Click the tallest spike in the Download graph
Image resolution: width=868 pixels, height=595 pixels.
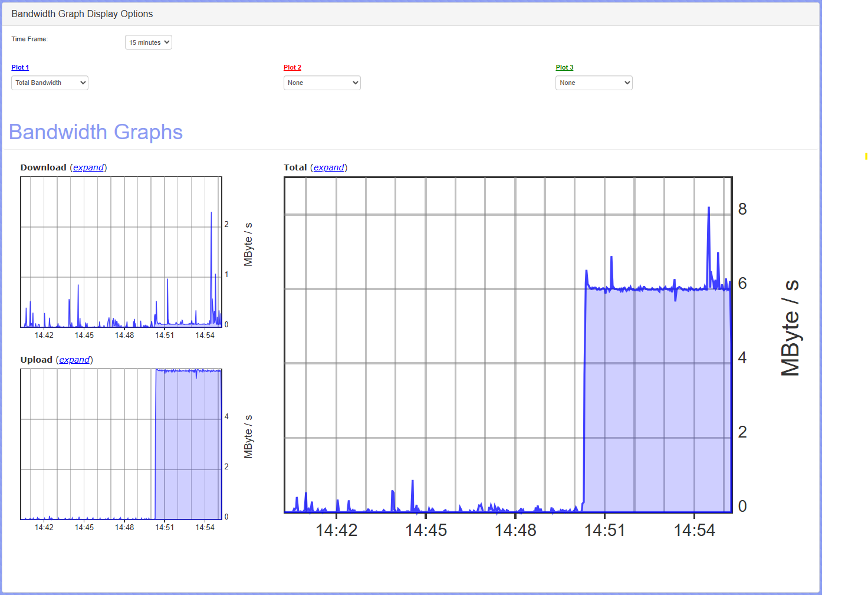pos(211,214)
